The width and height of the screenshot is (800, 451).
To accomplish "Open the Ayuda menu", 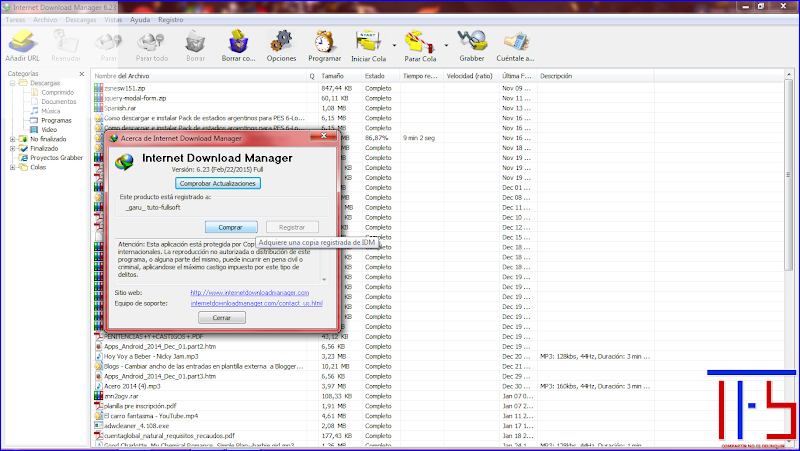I will click(x=140, y=20).
